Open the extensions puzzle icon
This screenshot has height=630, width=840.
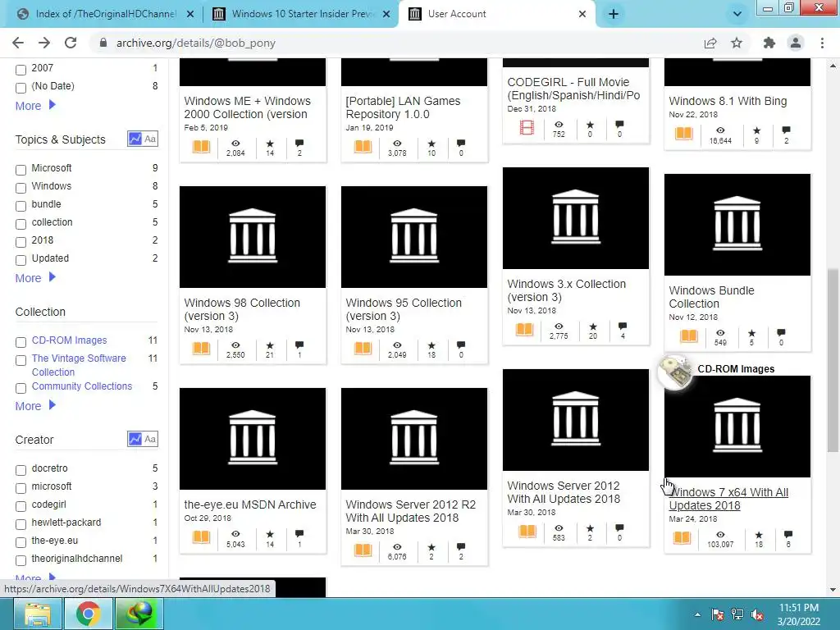tap(769, 43)
